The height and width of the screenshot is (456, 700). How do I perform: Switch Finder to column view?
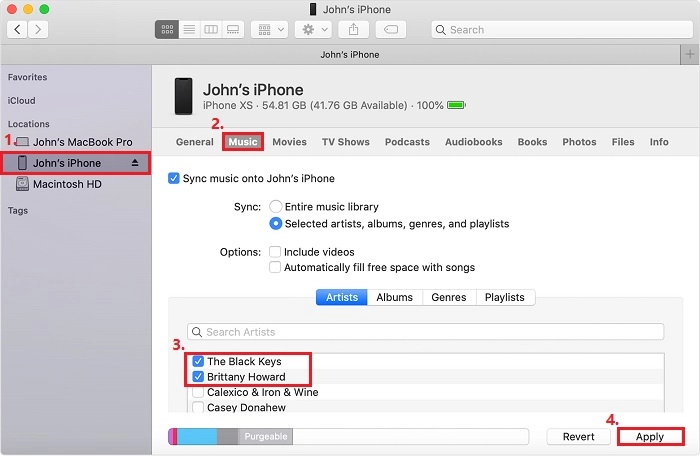pos(210,30)
